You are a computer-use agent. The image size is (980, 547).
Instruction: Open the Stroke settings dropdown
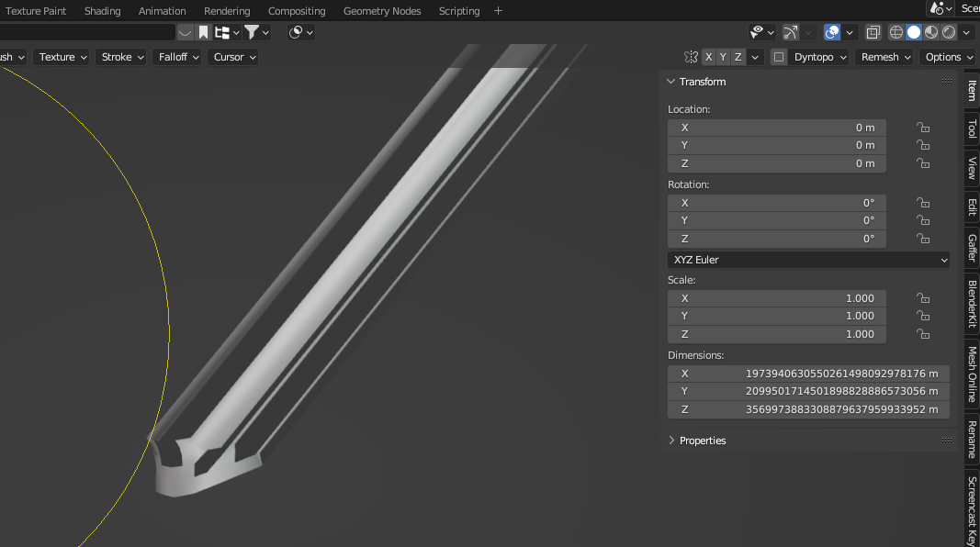pos(121,57)
